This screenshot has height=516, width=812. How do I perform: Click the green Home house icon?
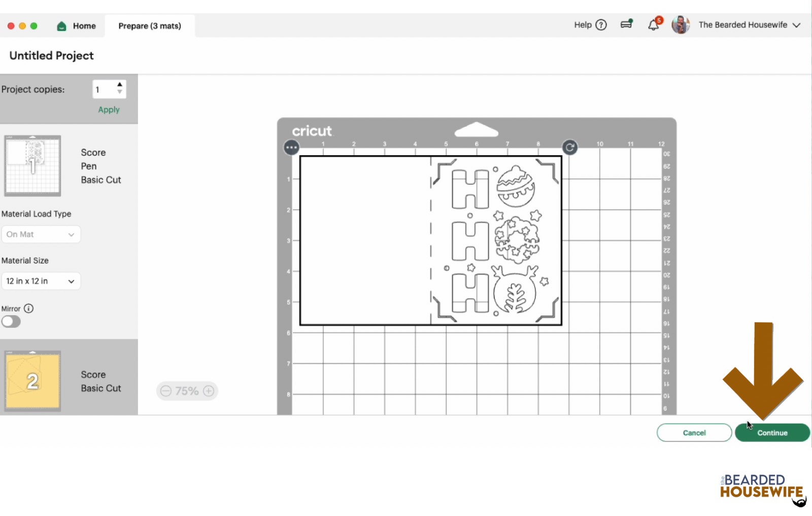tap(61, 26)
